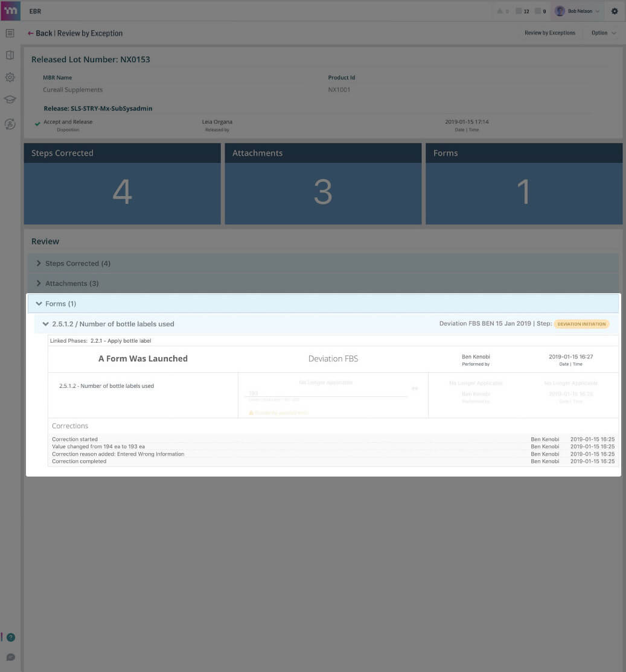
Task: Open the graduation cap training icon
Action: (10, 100)
